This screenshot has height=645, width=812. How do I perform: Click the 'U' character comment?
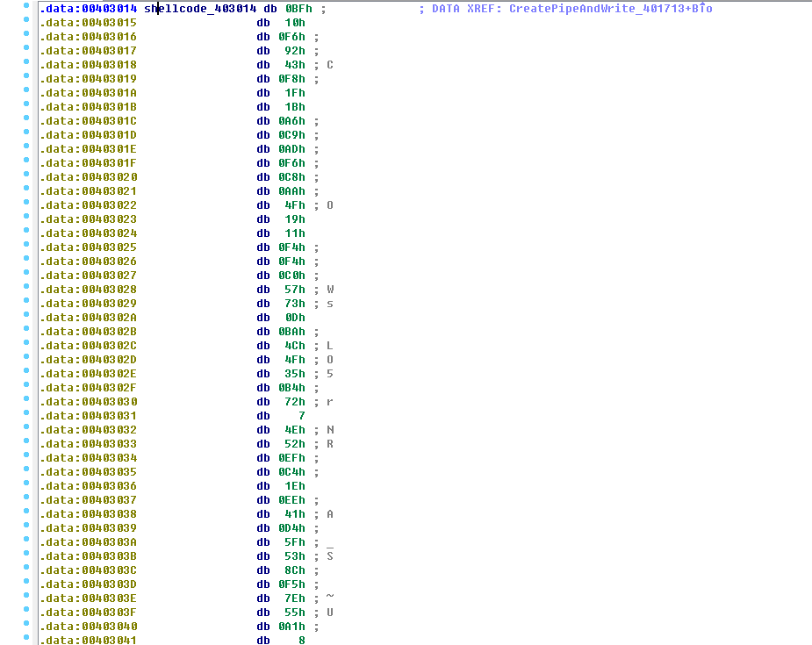[x=330, y=613]
